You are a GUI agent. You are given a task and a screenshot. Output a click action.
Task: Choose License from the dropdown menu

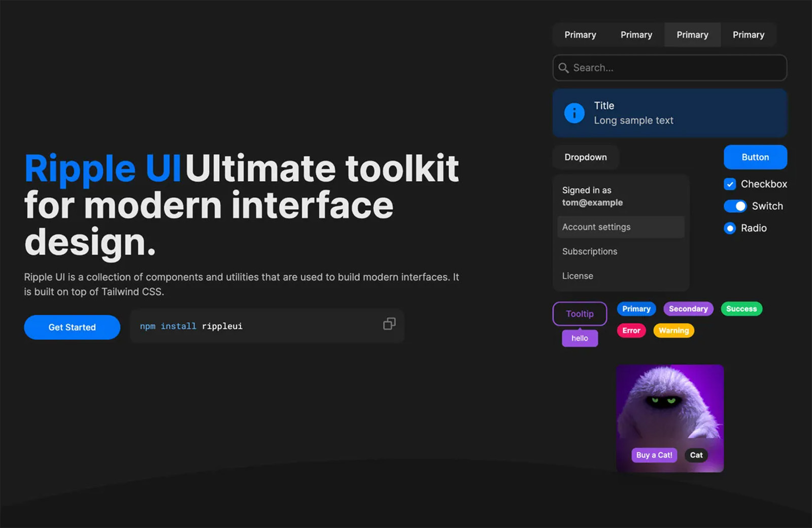pos(621,276)
